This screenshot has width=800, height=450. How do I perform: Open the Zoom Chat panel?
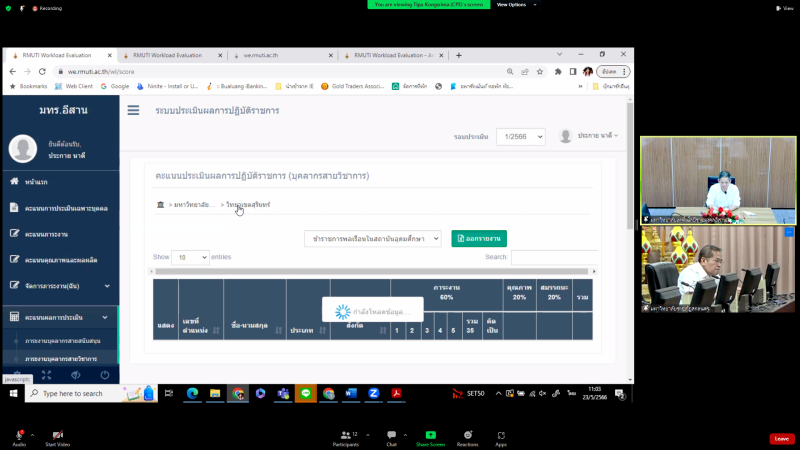[391, 435]
